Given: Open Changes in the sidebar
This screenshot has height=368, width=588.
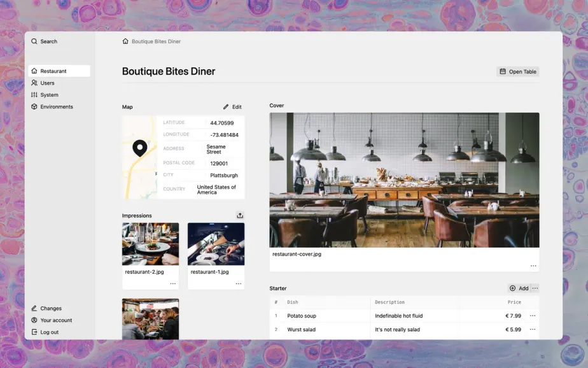Looking at the screenshot, I should pos(51,309).
